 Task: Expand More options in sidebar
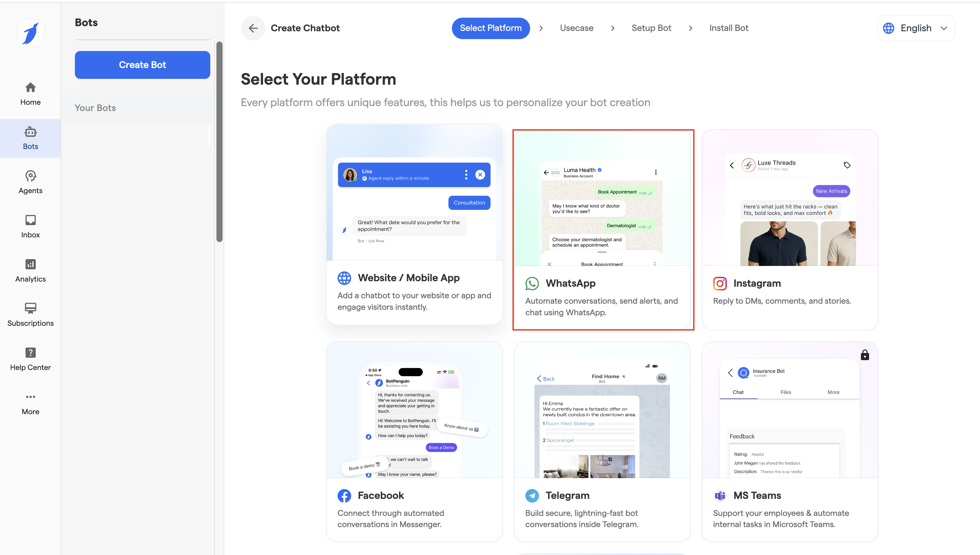coord(31,403)
